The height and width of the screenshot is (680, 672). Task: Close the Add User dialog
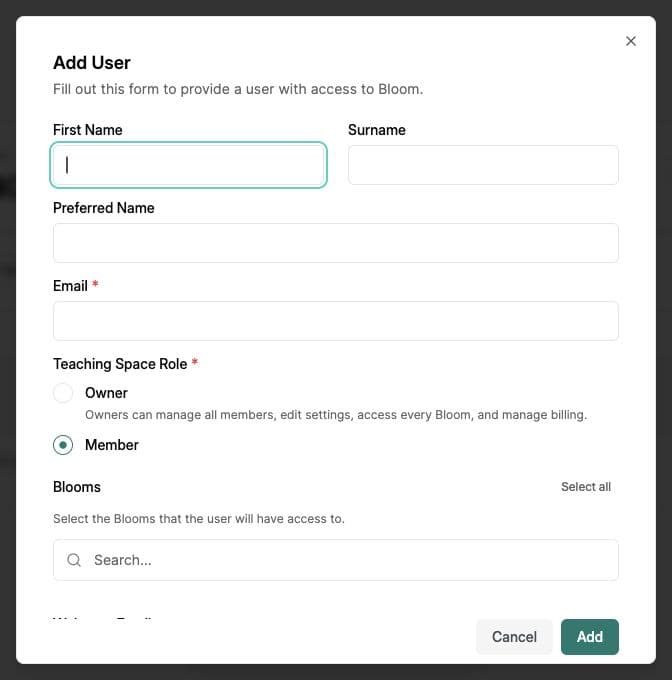pyautogui.click(x=630, y=41)
